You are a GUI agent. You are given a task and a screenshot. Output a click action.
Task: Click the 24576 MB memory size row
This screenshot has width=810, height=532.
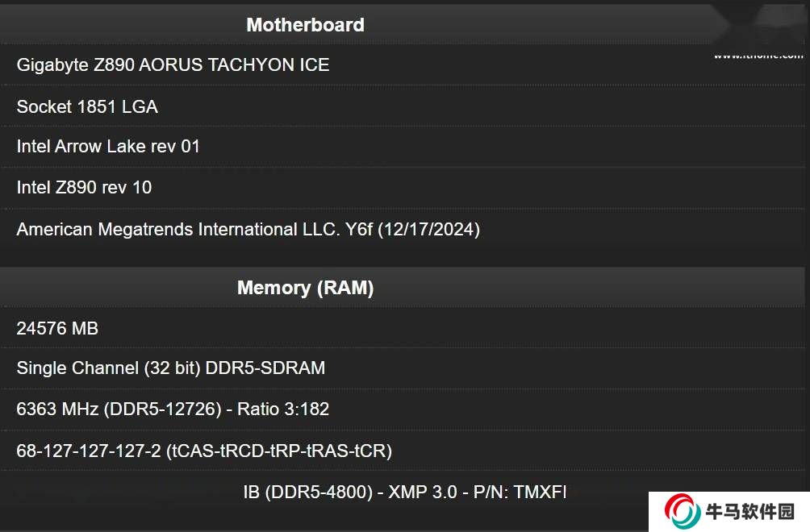[57, 328]
